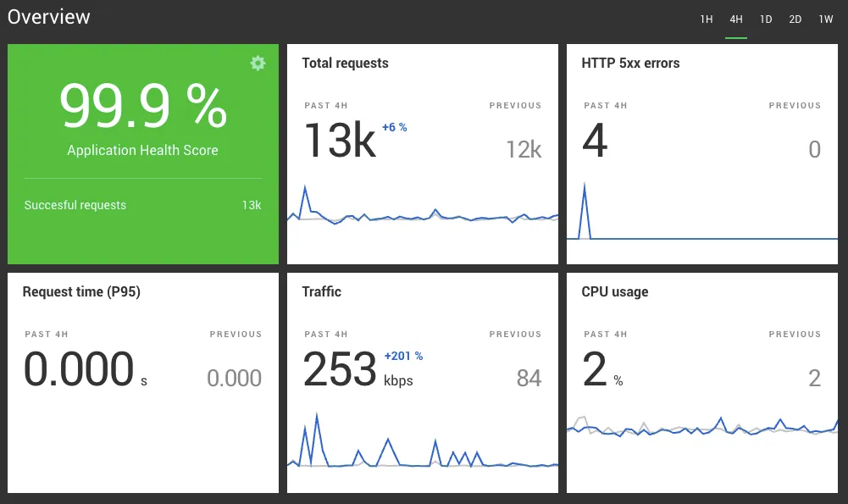Viewport: 848px width, 504px height.
Task: Choose the 1W time range view
Action: pos(824,19)
